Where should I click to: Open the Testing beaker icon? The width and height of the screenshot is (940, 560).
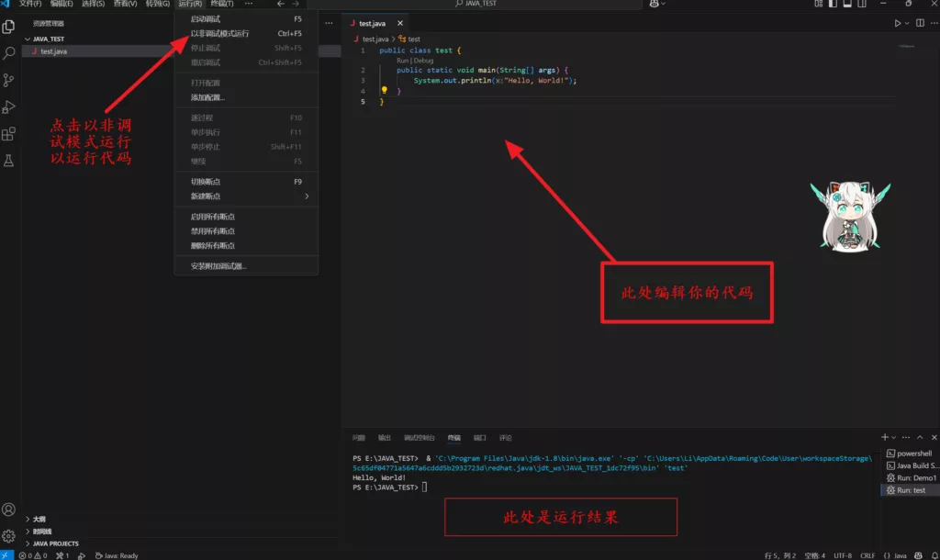point(9,161)
